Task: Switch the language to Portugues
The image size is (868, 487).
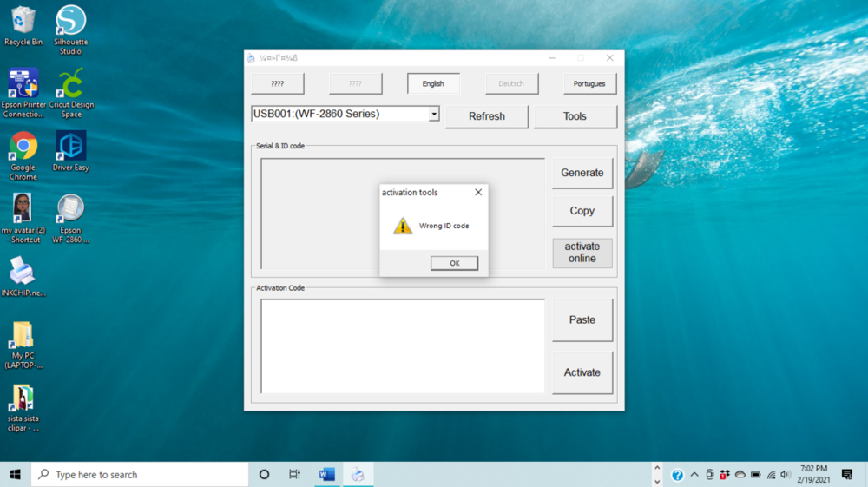Action: [589, 83]
